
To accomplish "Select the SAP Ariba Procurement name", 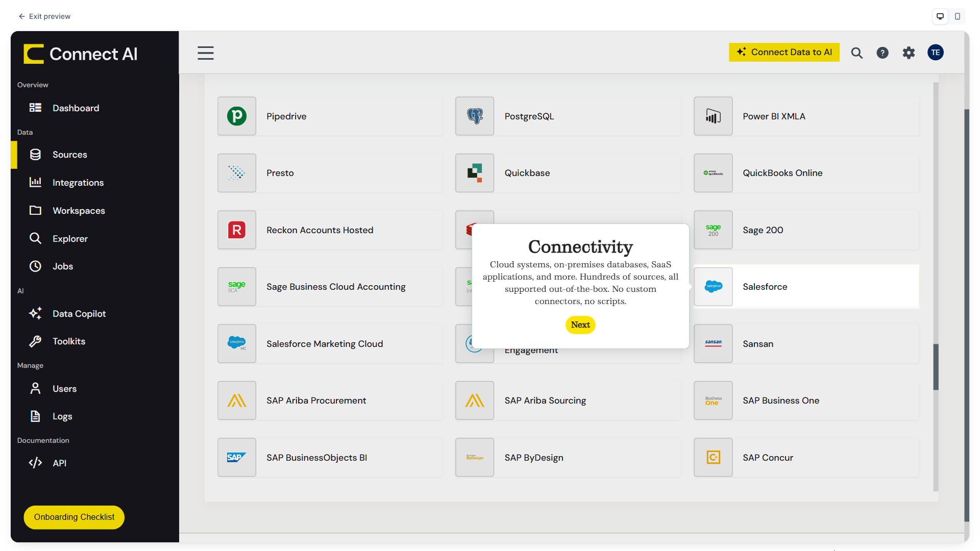I will (316, 400).
